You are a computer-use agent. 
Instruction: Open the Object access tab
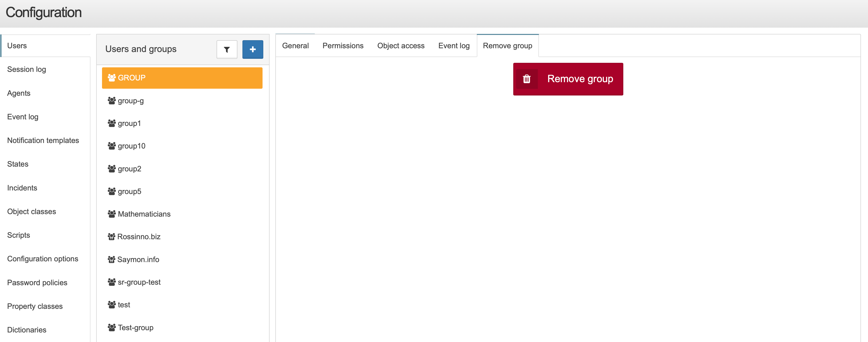401,45
